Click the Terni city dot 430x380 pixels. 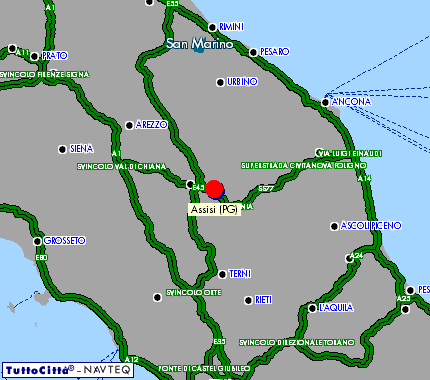(x=222, y=275)
